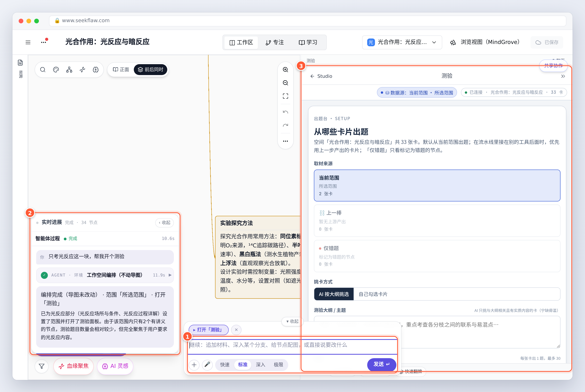585x392 pixels.
Task: Click the brain AI tool in toolbar
Action: 96,69
